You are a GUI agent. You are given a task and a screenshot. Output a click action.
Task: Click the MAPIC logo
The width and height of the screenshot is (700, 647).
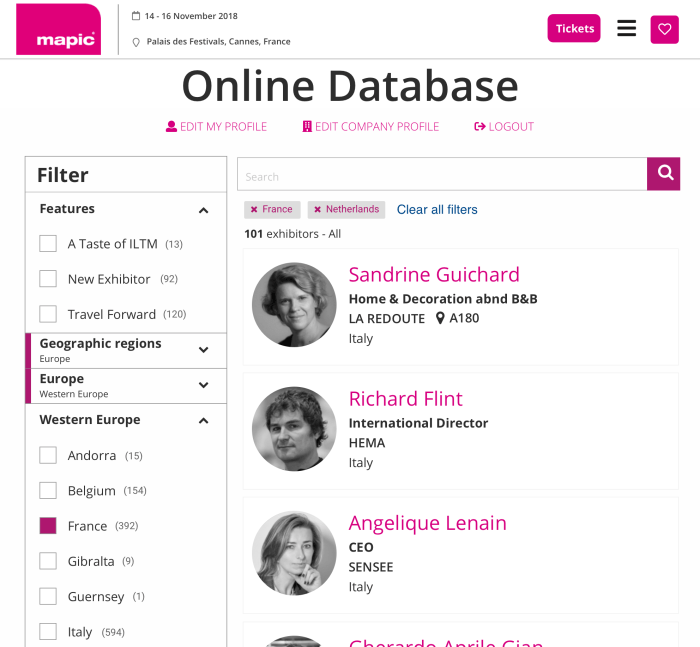click(x=58, y=30)
